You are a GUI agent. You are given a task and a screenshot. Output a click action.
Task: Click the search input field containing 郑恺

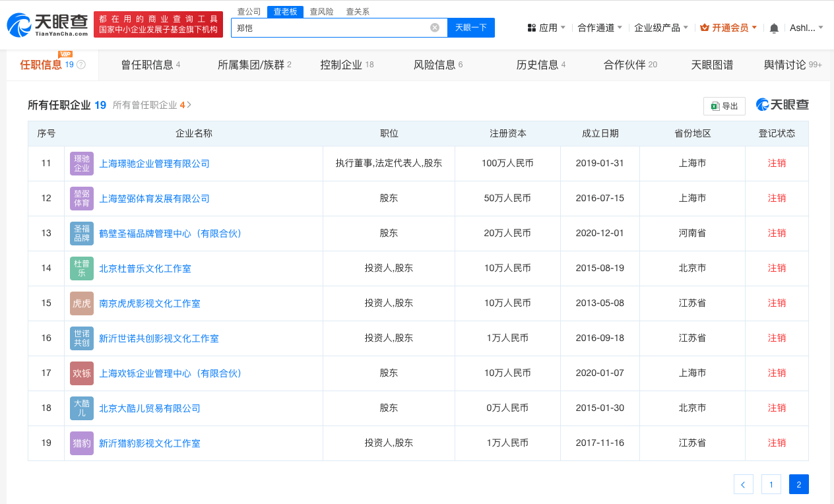pyautogui.click(x=330, y=28)
